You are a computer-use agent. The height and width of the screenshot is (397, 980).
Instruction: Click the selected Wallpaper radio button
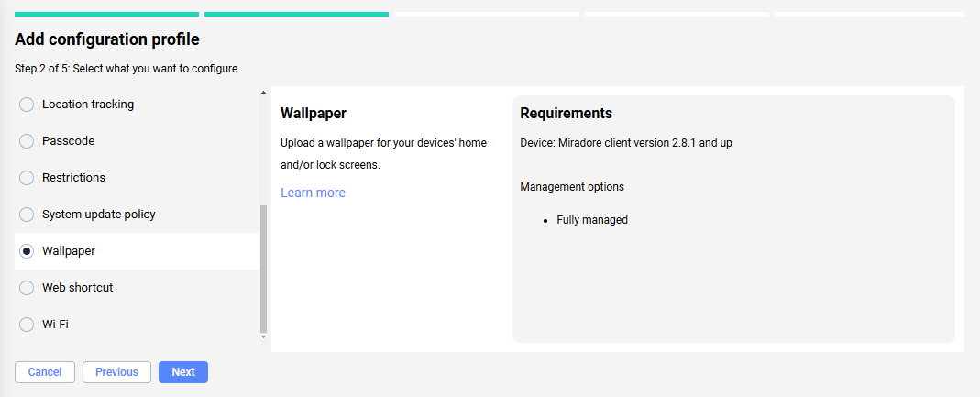[x=27, y=251]
